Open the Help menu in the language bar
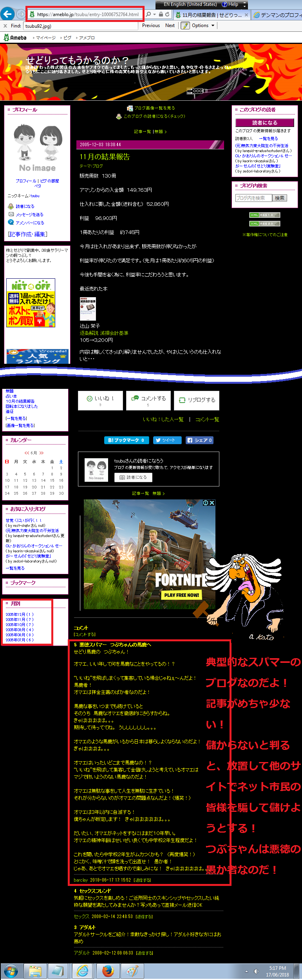This screenshot has width=302, height=980. click(230, 4)
